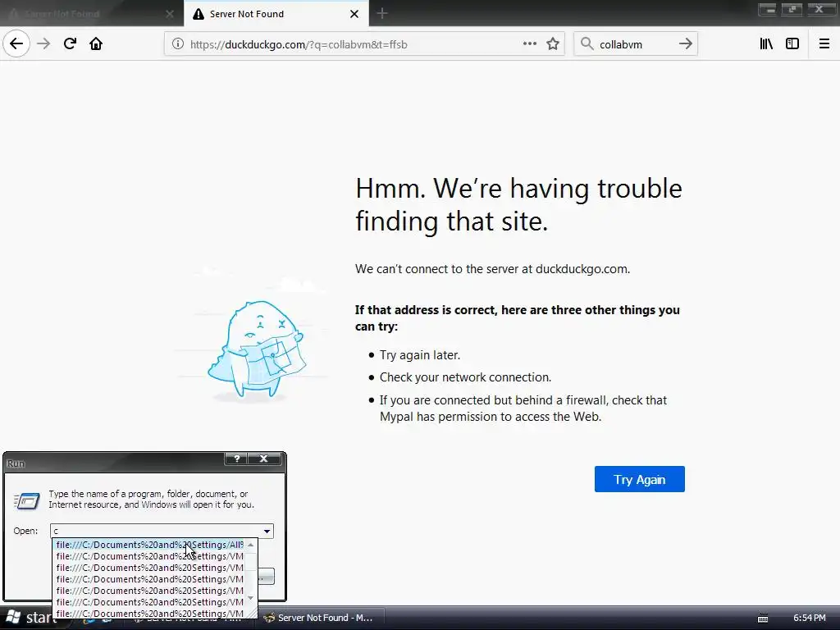Open the browser home page
Viewport: 840px width, 630px height.
click(96, 44)
